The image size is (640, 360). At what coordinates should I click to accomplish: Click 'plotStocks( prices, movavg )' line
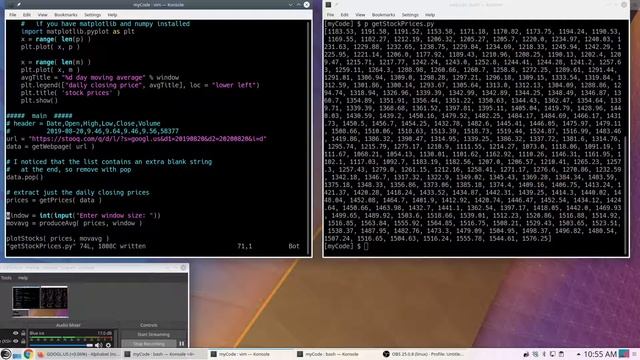click(x=58, y=238)
